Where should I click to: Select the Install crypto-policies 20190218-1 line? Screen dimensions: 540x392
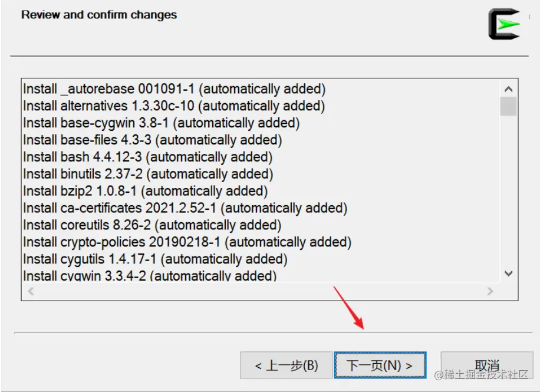[187, 242]
